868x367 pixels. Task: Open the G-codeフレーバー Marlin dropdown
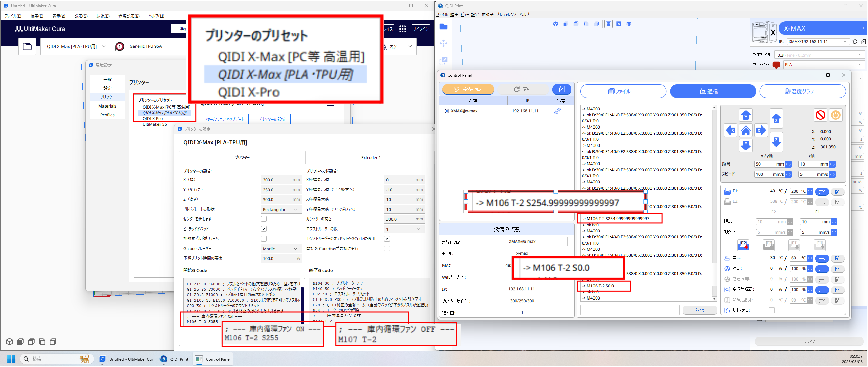tap(281, 249)
